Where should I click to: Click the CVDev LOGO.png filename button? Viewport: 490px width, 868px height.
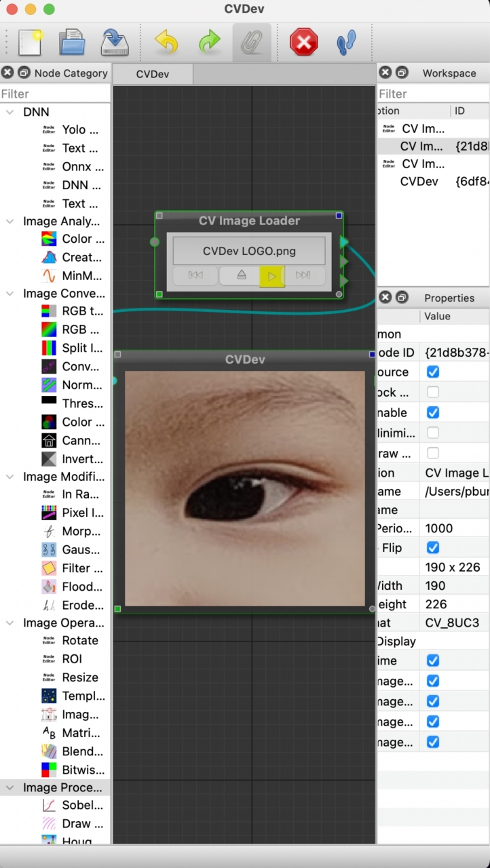[249, 251]
